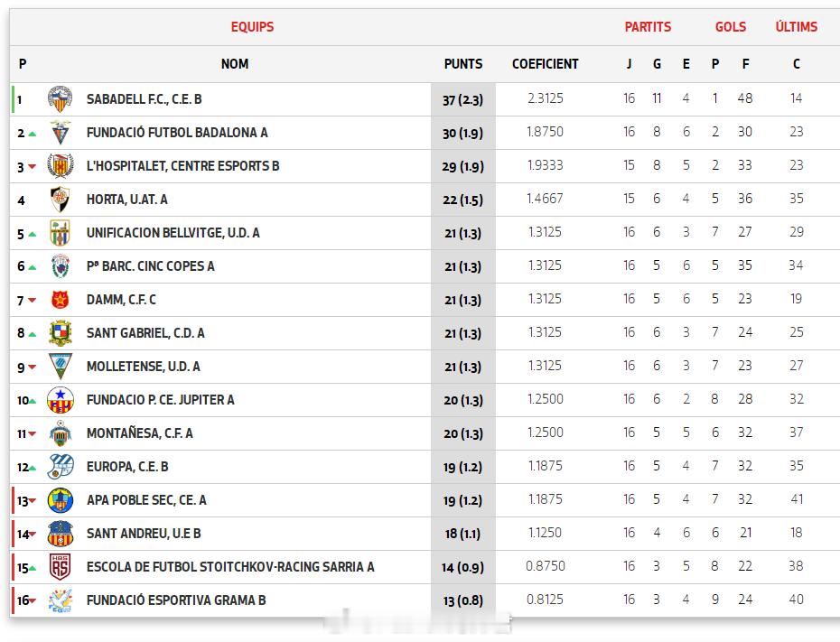Open SABADELL F.C., C.E. B team link
Viewport: 840px width, 642px height.
(145, 99)
